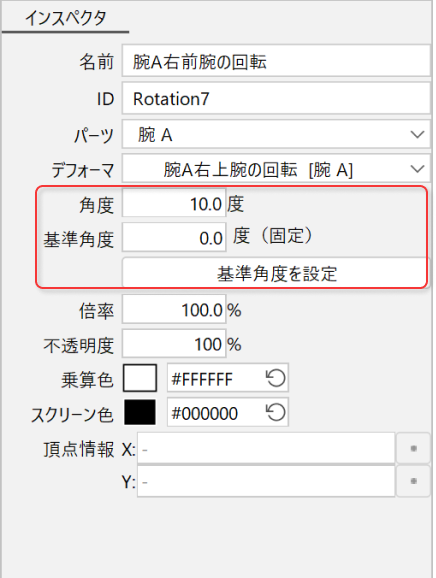The width and height of the screenshot is (436, 578).
Task: Reset the screen color to default
Action: pos(275,412)
